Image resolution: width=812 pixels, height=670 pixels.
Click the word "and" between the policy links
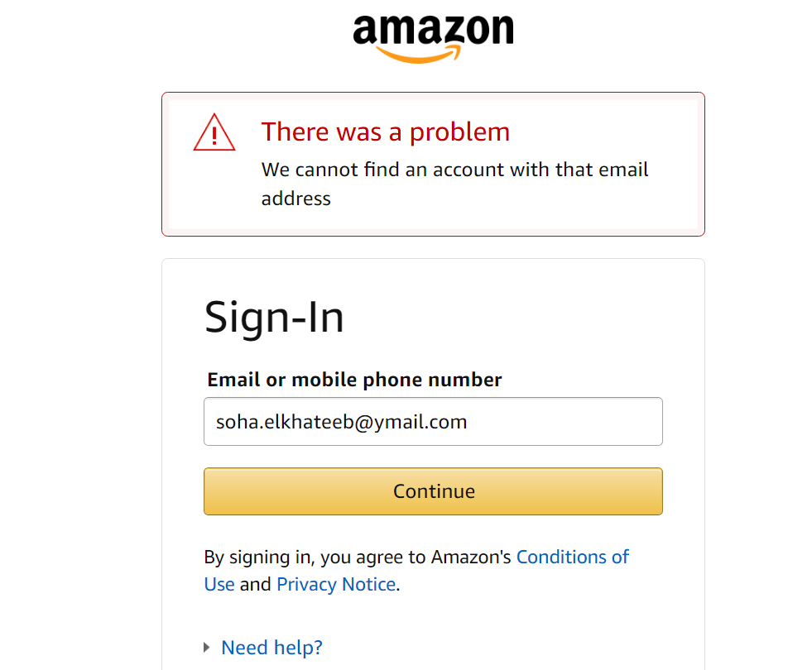click(x=256, y=584)
